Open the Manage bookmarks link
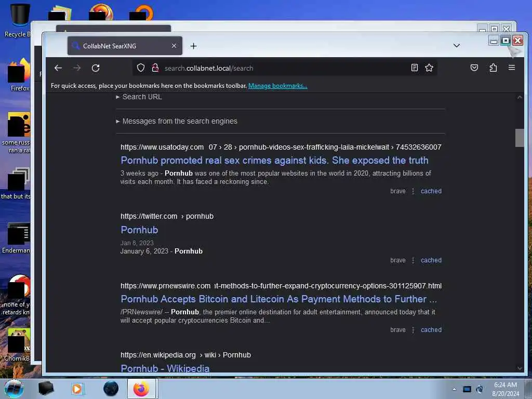 (278, 86)
